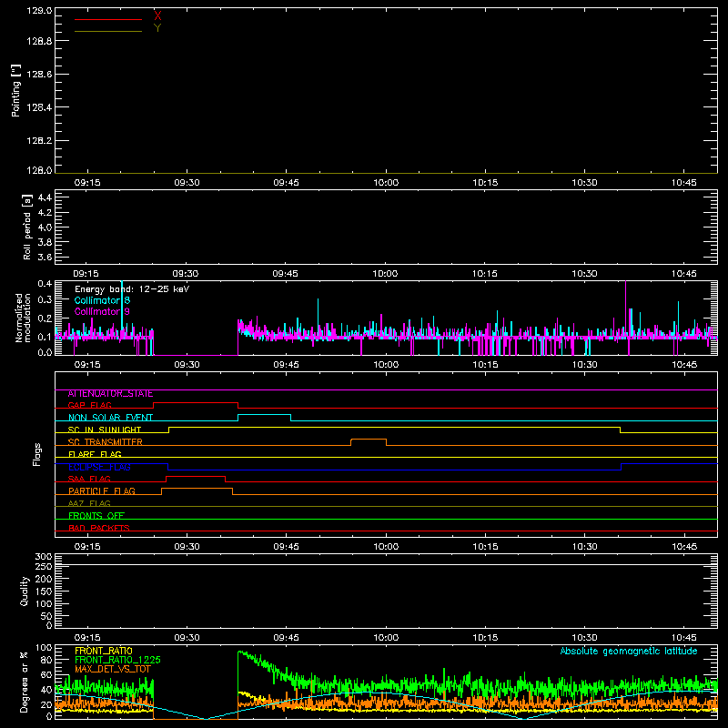Click the PARTICLE_FLAG label
The height and width of the screenshot is (728, 728).
pos(102,491)
